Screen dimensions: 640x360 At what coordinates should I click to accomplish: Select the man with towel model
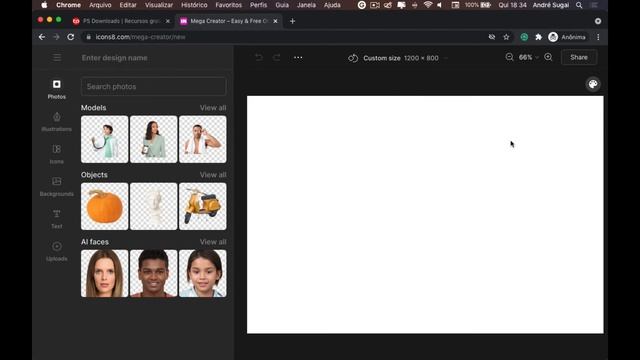(202, 139)
